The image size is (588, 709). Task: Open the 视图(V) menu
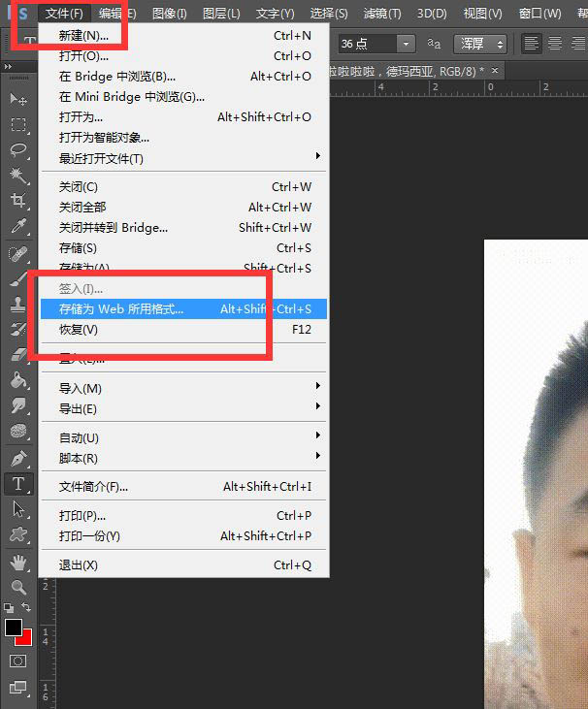coord(482,14)
